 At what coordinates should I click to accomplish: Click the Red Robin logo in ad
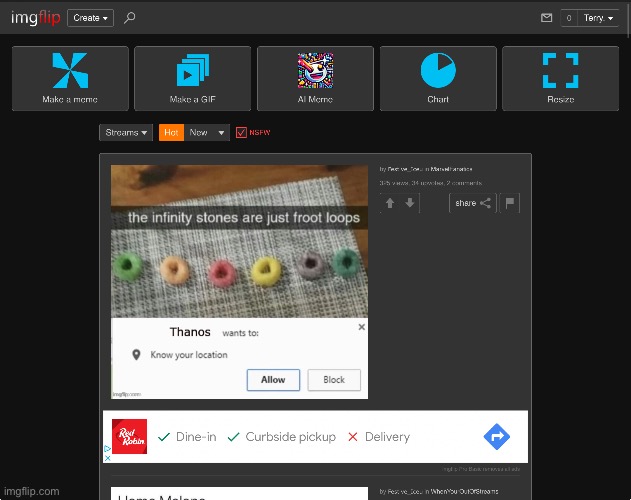[129, 436]
